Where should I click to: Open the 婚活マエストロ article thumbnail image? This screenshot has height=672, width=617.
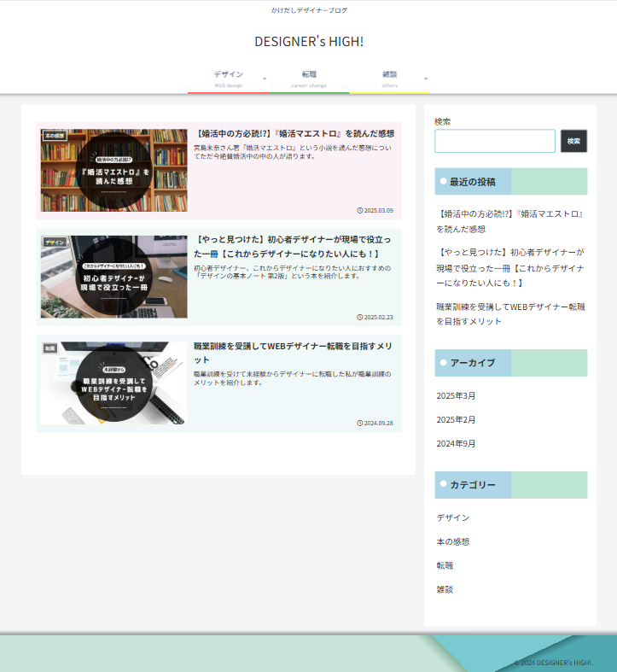[114, 171]
